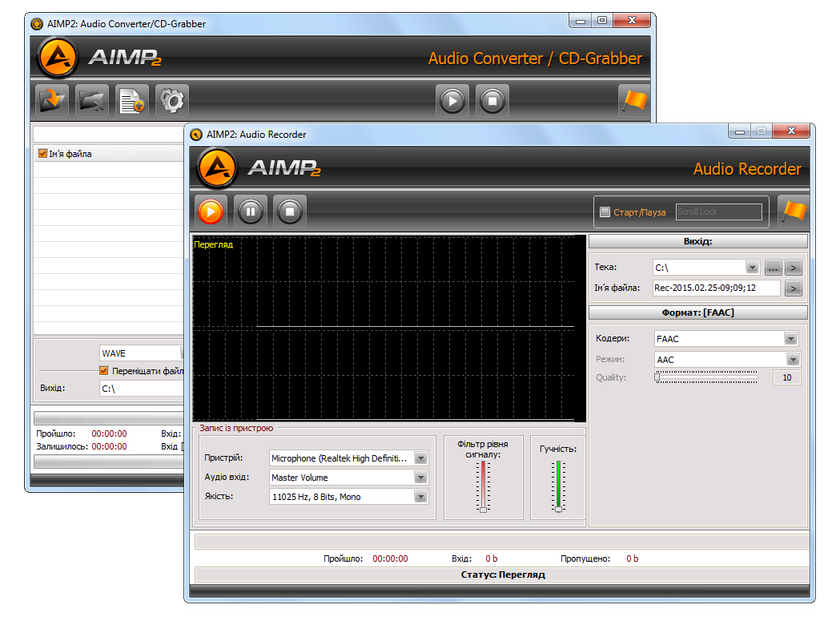Pause recording in Audio Recorder
This screenshot has height=629, width=840.
250,212
